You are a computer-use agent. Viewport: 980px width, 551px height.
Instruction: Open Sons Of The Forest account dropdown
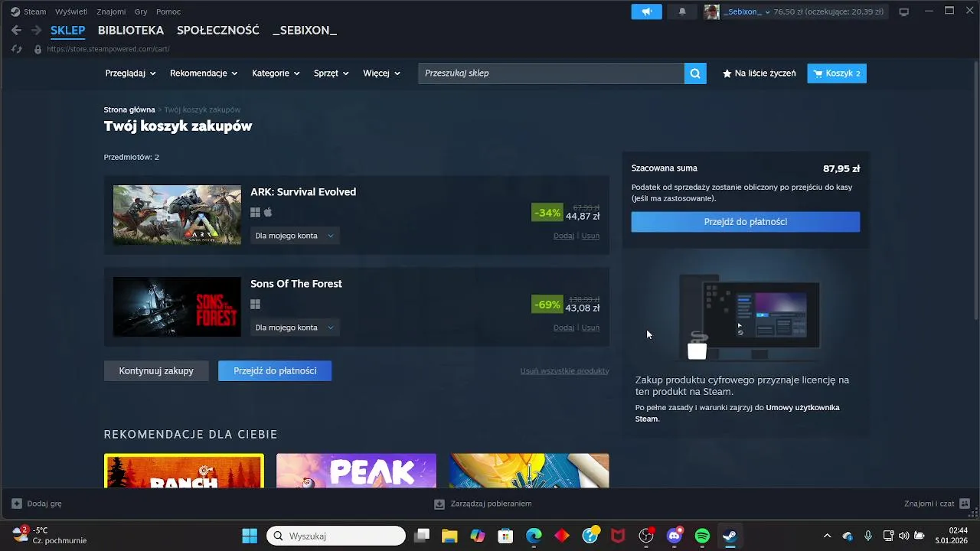pyautogui.click(x=295, y=328)
